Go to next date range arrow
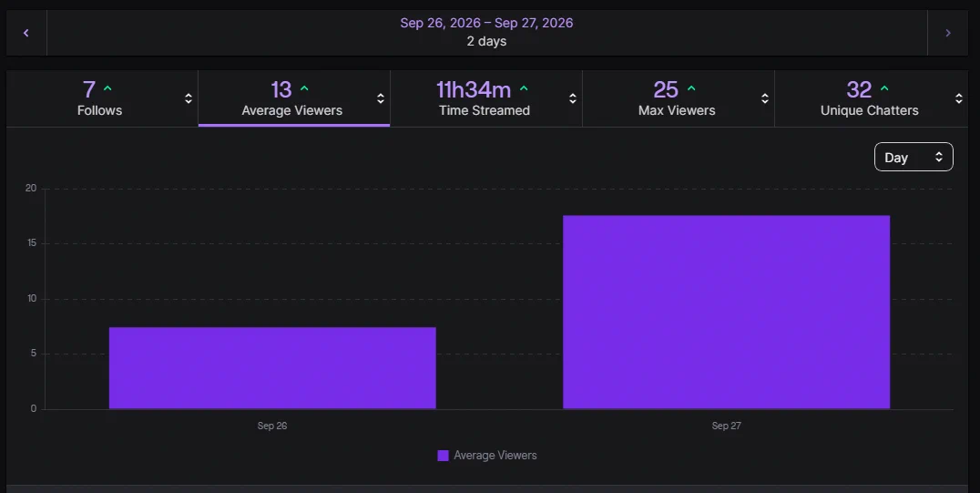The height and width of the screenshot is (493, 980). (947, 33)
